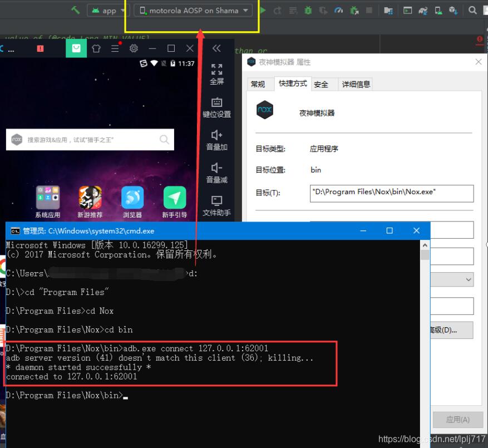Click the Android status bar time 11:37

(186, 63)
